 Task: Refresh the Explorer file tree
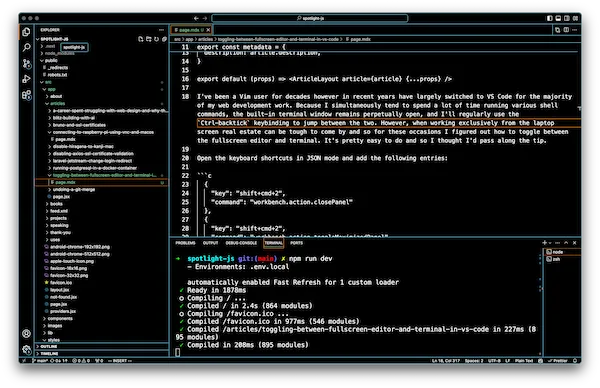157,39
